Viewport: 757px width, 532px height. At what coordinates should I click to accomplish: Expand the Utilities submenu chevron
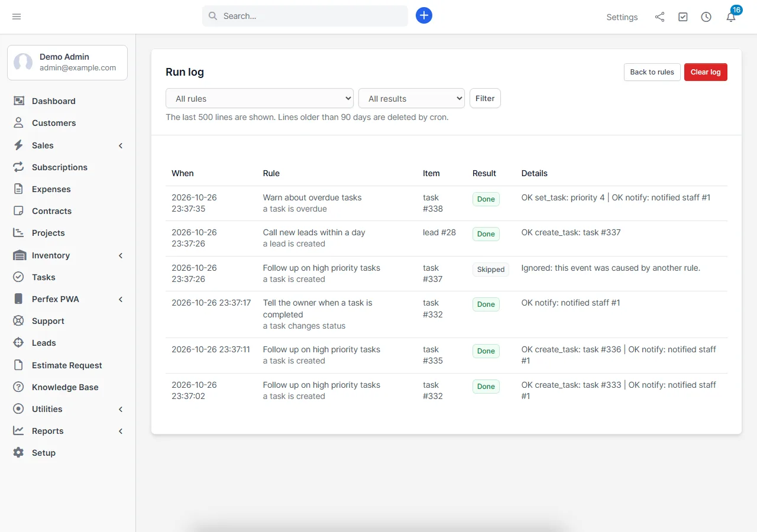(x=121, y=409)
